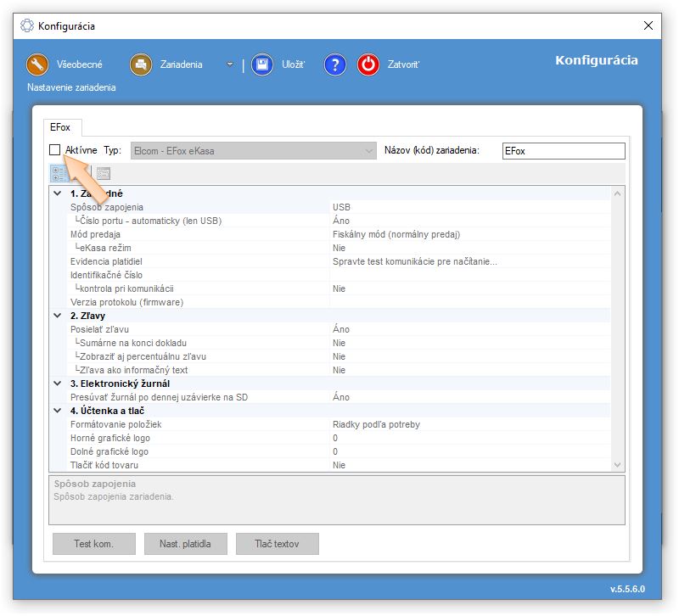Image resolution: width=679 pixels, height=616 pixels.
Task: Click the Všeobecné wrench icon
Action: (38, 64)
